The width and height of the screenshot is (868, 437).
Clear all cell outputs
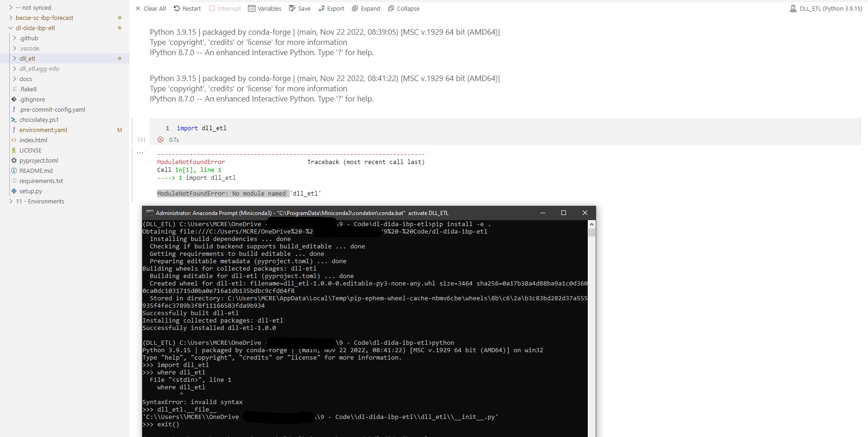coord(150,8)
